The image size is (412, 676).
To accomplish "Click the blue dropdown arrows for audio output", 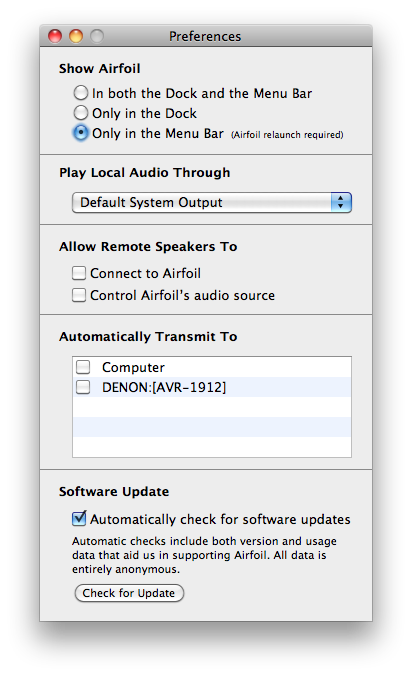I will pyautogui.click(x=341, y=202).
